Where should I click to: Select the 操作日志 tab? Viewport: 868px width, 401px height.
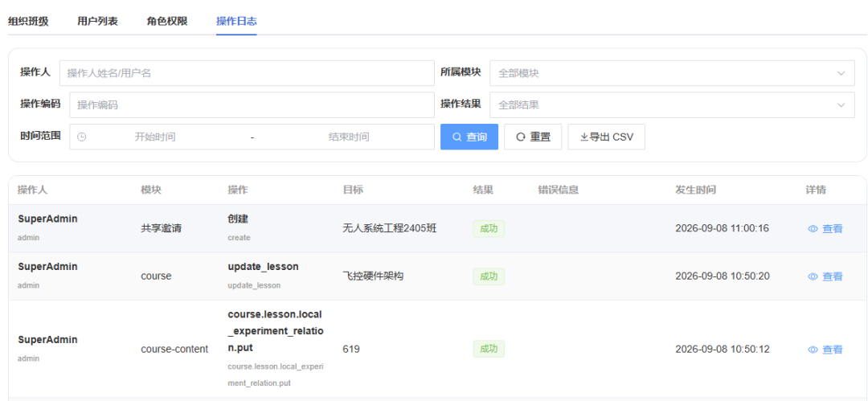point(236,22)
